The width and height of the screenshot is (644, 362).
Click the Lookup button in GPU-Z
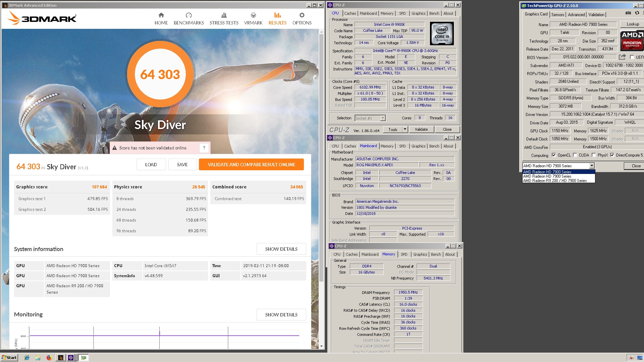633,24
